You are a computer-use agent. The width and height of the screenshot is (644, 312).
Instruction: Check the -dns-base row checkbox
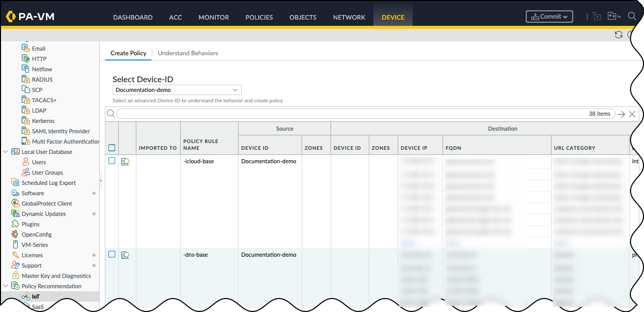(x=112, y=255)
